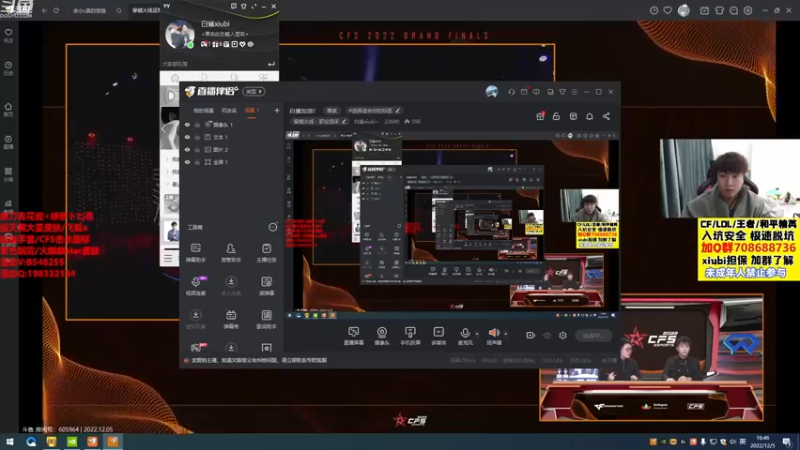Click the 修改 button beside stream title
The height and width of the screenshot is (450, 800).
click(x=332, y=110)
